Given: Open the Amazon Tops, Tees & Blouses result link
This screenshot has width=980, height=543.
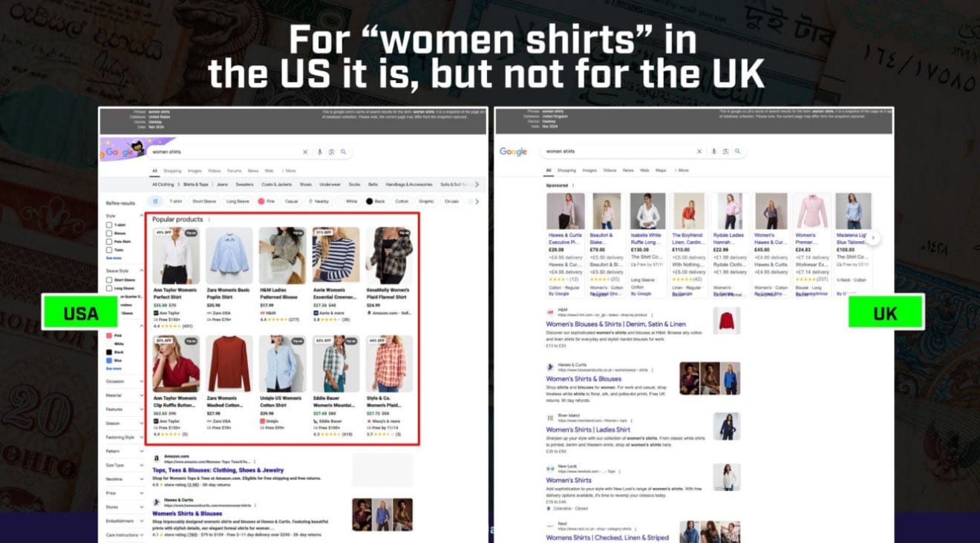Looking at the screenshot, I should coord(218,470).
